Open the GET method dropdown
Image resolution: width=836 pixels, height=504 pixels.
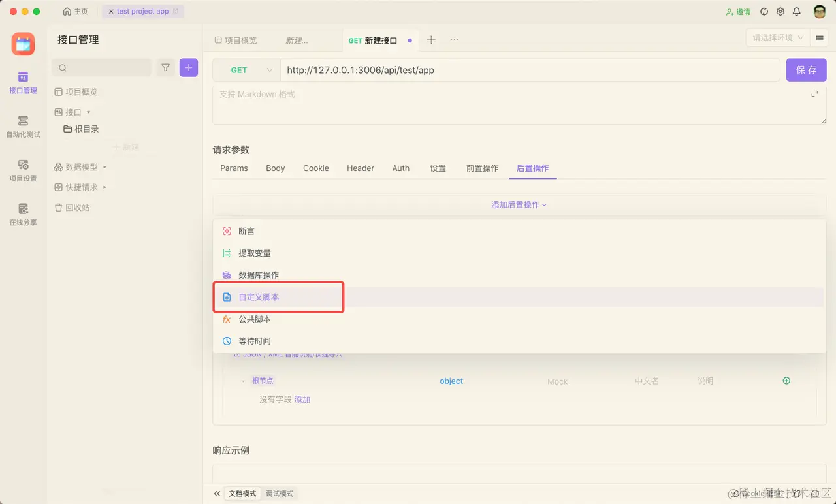(x=246, y=70)
